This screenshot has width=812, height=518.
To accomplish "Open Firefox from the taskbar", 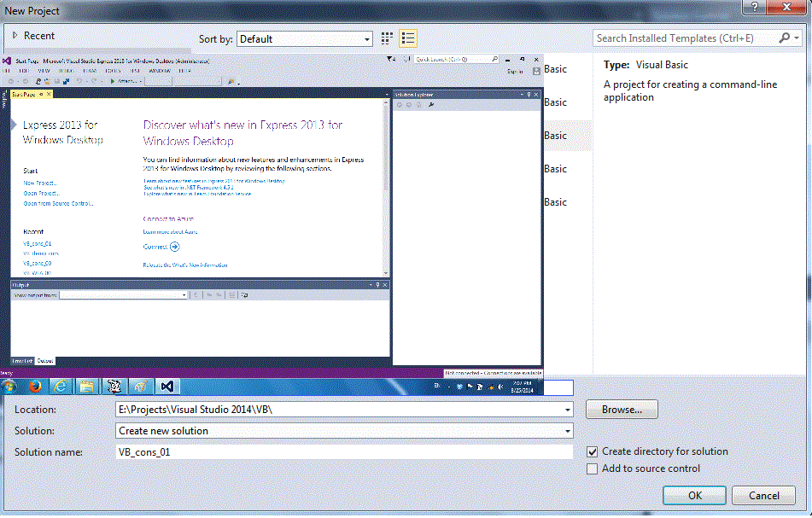I will 35,387.
